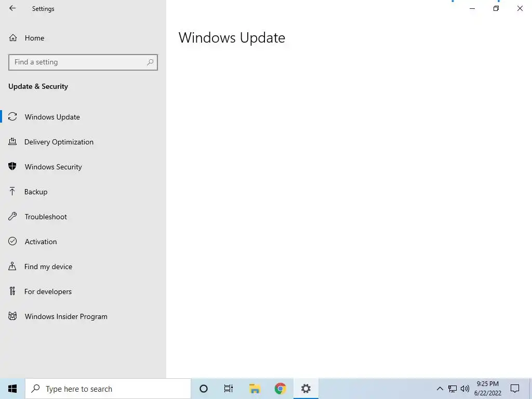532x399 pixels.
Task: Click the Settings gear taskbar icon
Action: tap(306, 389)
